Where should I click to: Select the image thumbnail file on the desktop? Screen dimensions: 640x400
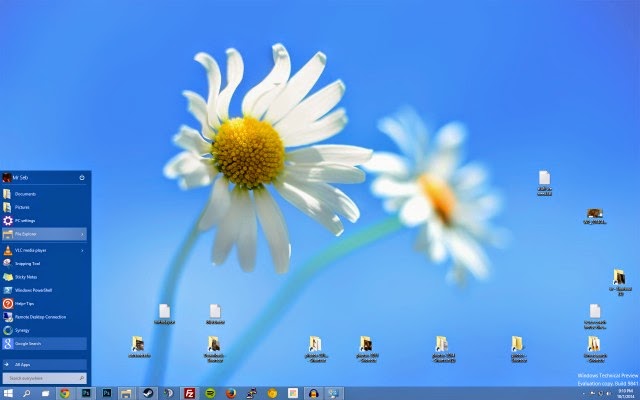(595, 216)
